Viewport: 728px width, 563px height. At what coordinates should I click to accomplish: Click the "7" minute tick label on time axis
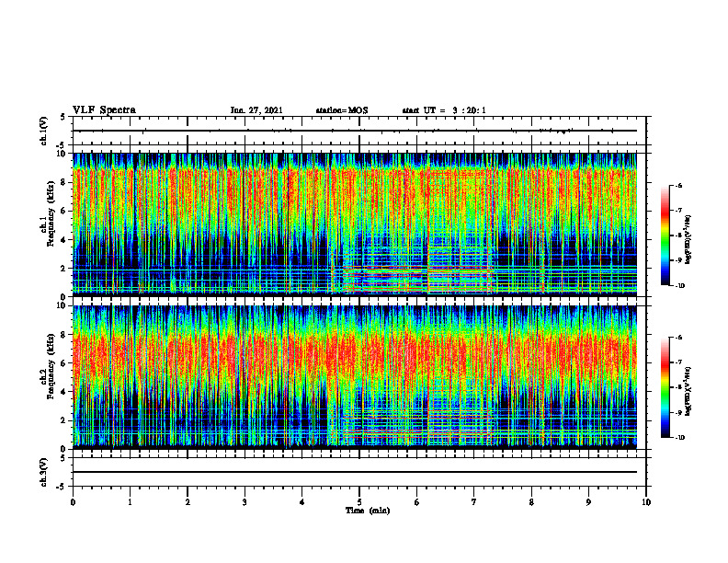pos(474,502)
